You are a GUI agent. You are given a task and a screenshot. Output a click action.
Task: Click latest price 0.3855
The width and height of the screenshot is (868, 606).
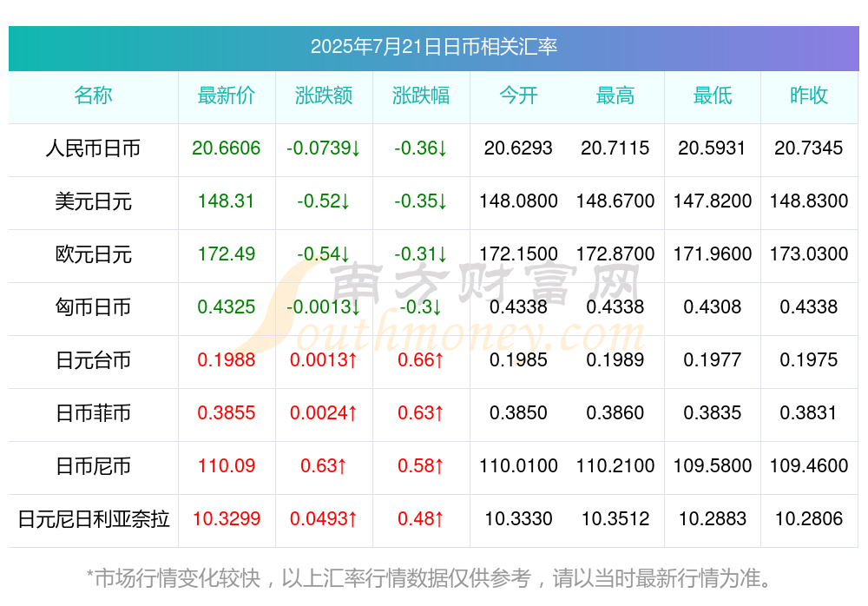[227, 413]
